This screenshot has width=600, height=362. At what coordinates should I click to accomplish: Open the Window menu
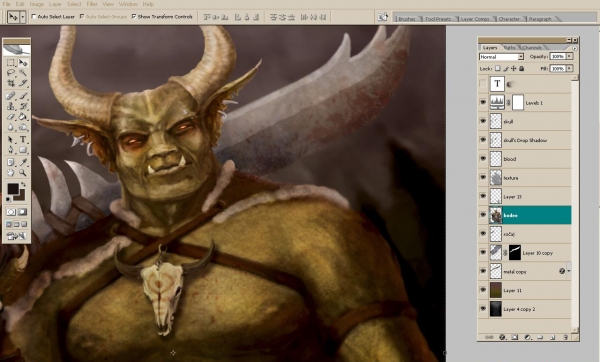point(128,4)
